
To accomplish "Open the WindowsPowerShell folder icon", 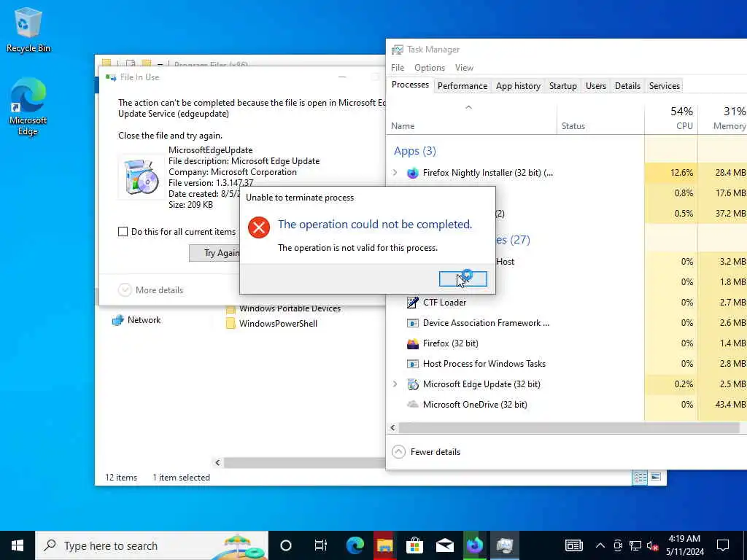I will 231,324.
